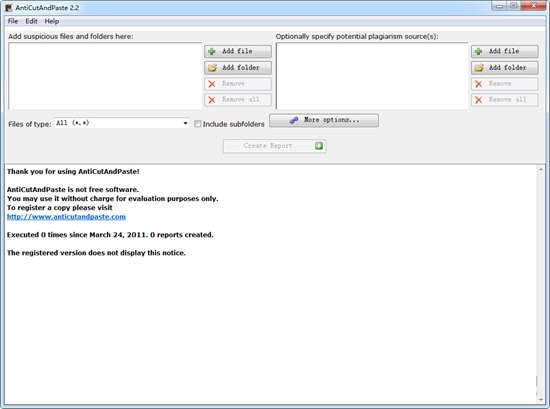Visit the anticutandpaste.com registration link

coord(66,217)
